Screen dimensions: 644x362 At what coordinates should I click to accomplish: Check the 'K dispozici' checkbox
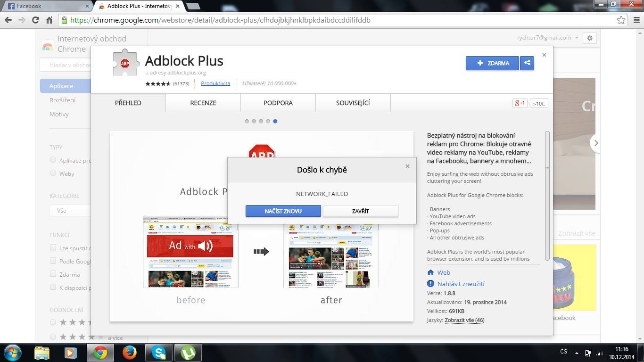coord(53,287)
